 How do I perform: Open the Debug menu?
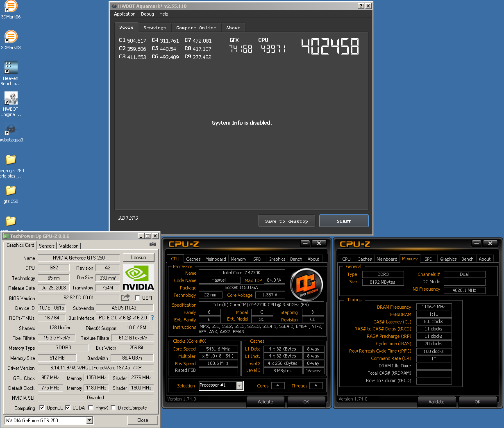(x=148, y=14)
